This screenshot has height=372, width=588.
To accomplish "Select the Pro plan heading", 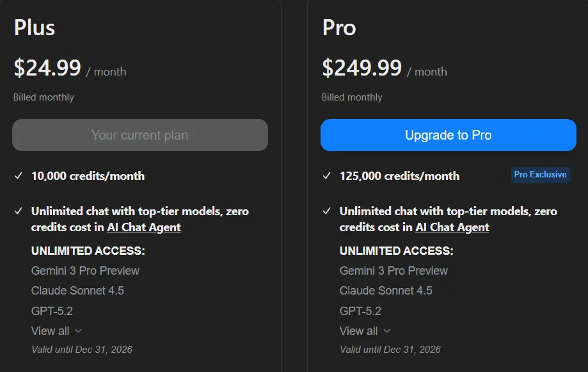I will 339,28.
